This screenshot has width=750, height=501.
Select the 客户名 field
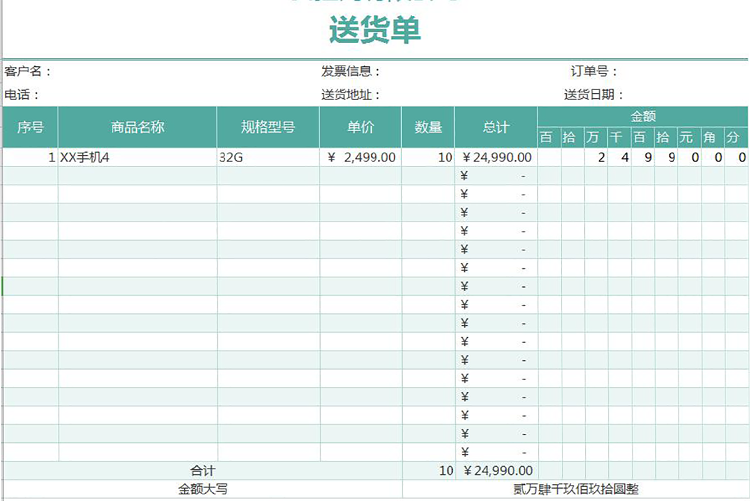[29, 71]
